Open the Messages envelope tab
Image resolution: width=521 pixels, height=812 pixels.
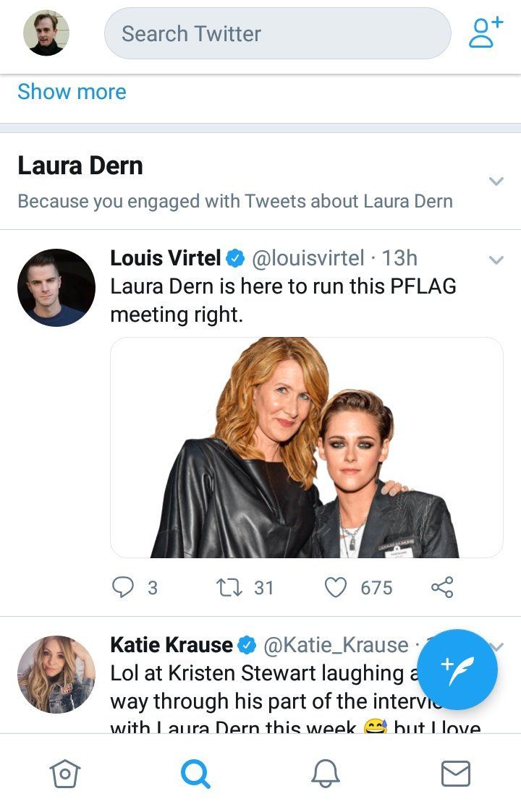pos(456,774)
